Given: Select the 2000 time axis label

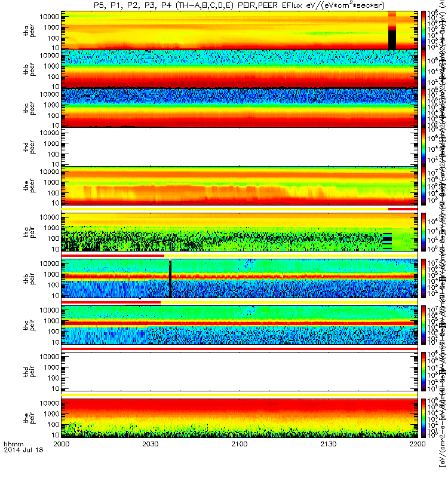Looking at the screenshot, I should pyautogui.click(x=62, y=444).
